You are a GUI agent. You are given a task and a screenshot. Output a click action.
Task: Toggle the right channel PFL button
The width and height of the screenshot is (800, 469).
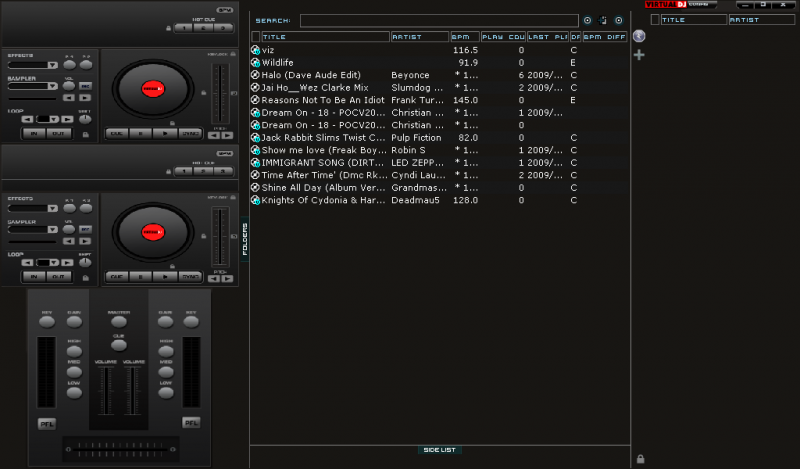click(x=191, y=423)
